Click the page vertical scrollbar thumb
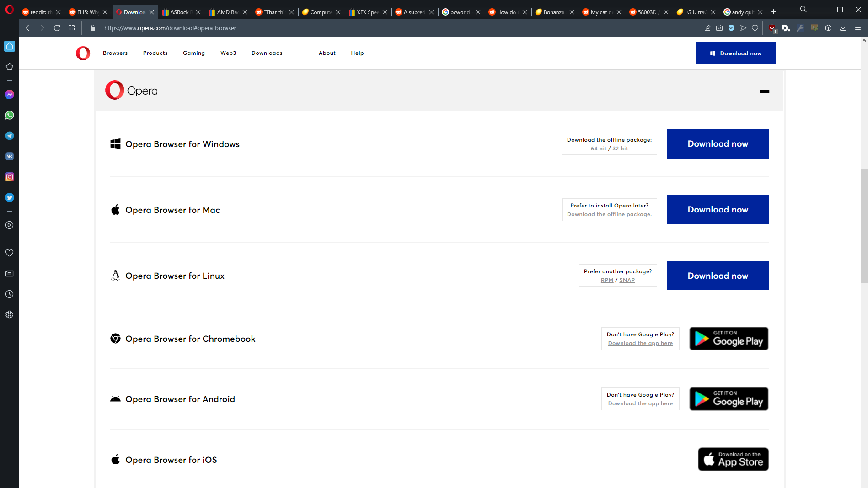Viewport: 868px width, 488px height. click(864, 226)
